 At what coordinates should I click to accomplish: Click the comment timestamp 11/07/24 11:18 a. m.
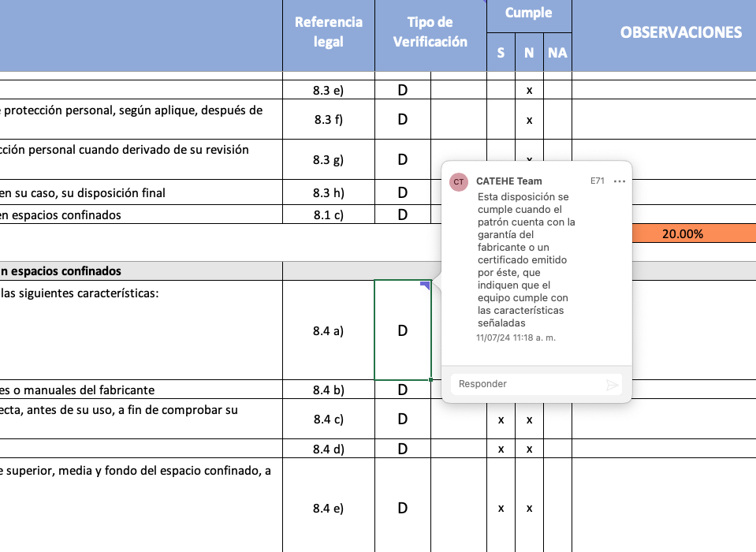pos(516,338)
